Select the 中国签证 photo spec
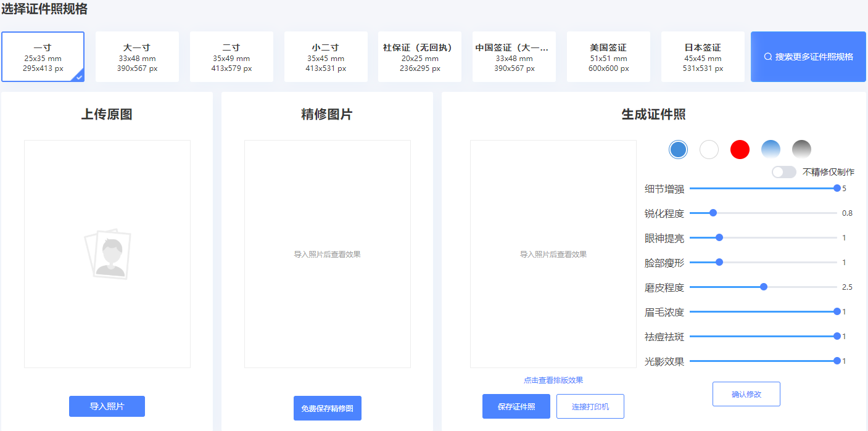The image size is (868, 431). 514,56
